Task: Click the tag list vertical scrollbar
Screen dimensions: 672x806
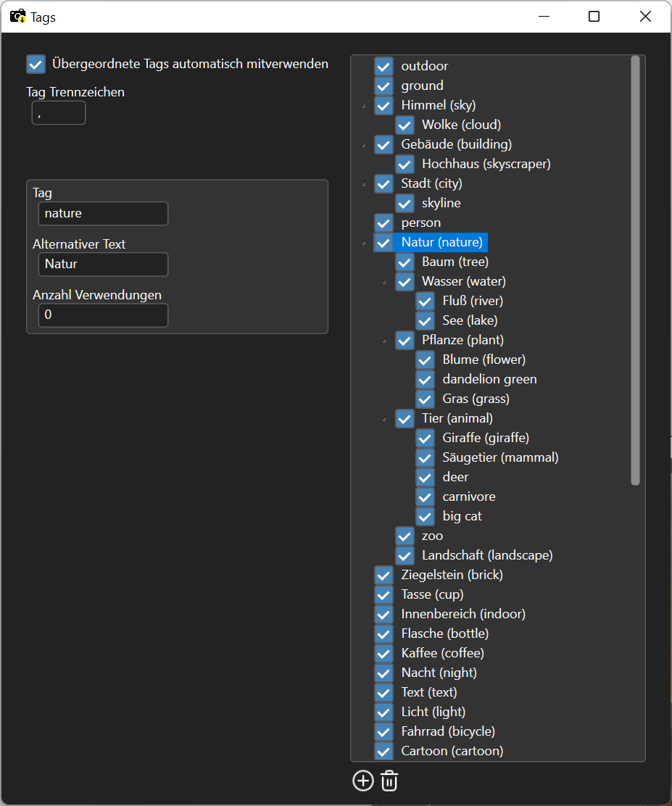Action: [x=636, y=270]
